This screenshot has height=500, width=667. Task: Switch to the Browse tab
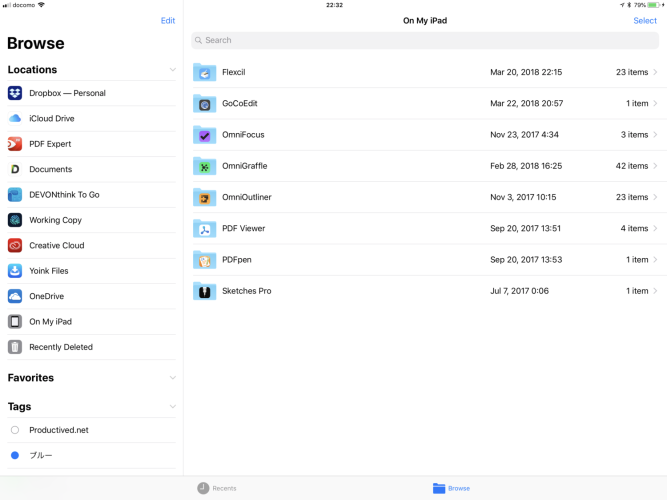coord(451,488)
